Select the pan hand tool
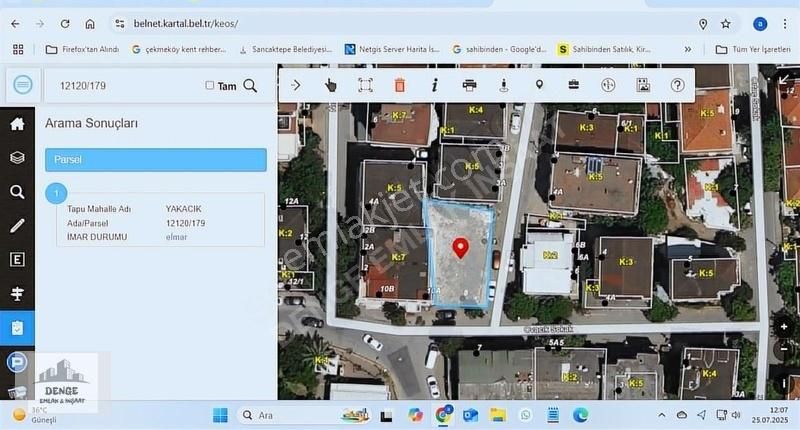 tap(331, 85)
